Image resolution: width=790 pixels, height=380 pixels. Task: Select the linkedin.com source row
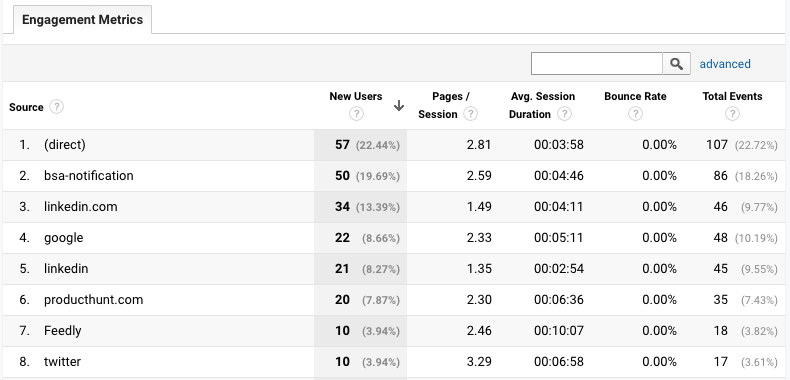pyautogui.click(x=394, y=207)
